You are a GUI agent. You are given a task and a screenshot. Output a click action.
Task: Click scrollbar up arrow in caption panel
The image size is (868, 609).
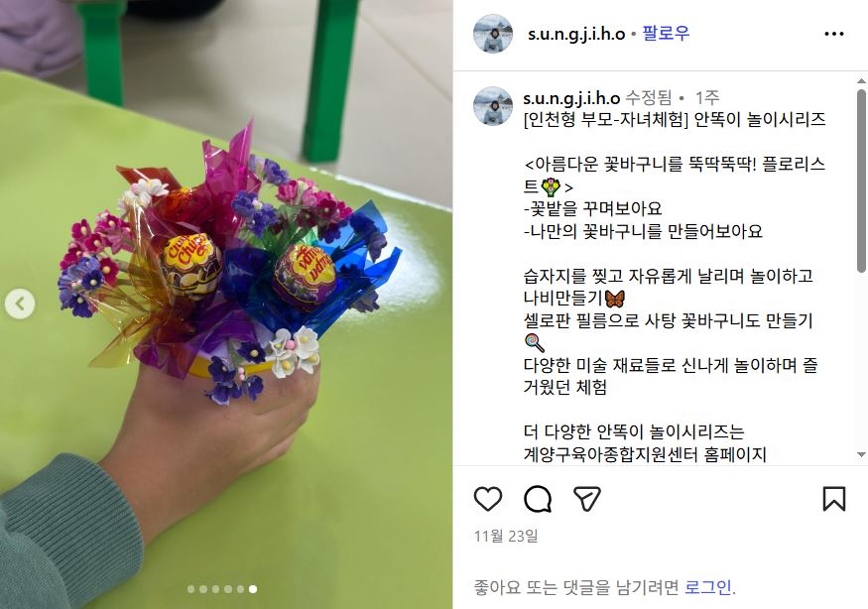[x=861, y=80]
